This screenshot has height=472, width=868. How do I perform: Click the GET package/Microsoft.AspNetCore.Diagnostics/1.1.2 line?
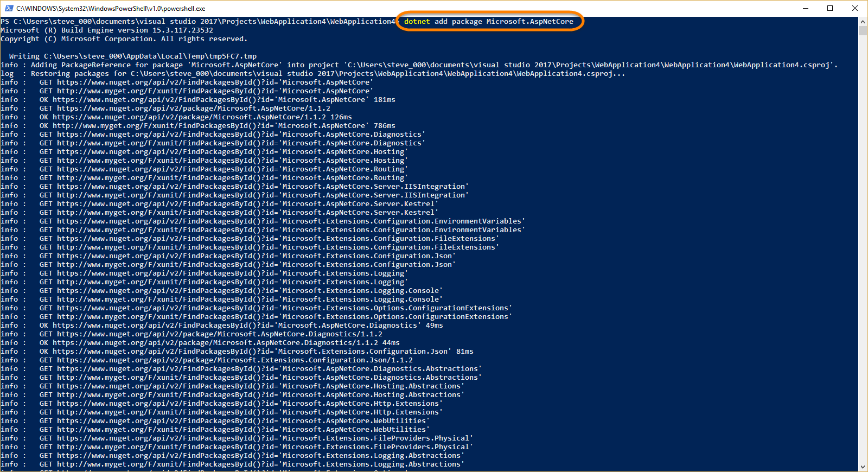[x=192, y=334]
